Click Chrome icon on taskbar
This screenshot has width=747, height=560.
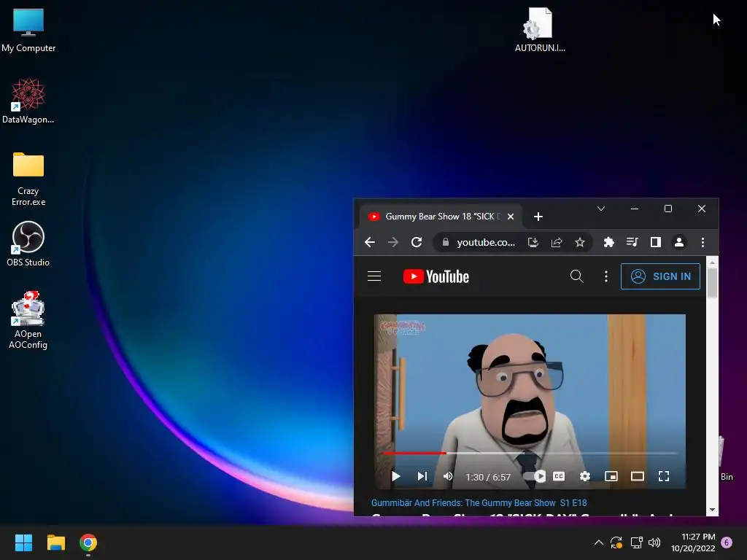(88, 542)
